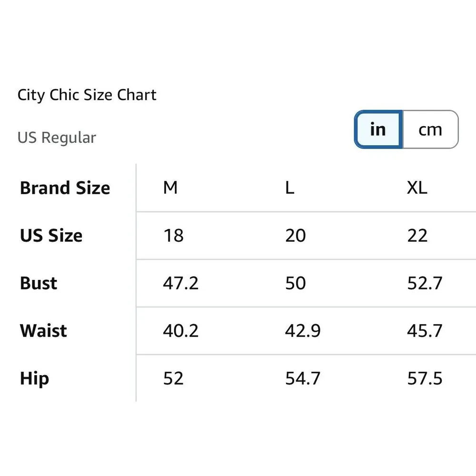This screenshot has height=476, width=476.
Task: Click the 52.7 bust measurement
Action: 425,283
